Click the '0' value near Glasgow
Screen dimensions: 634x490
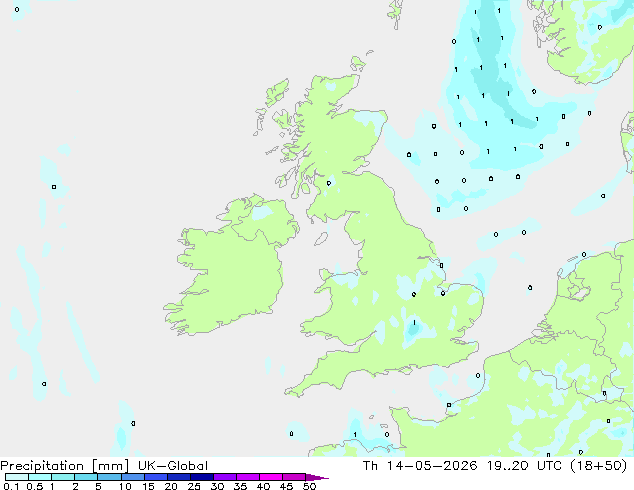[329, 184]
